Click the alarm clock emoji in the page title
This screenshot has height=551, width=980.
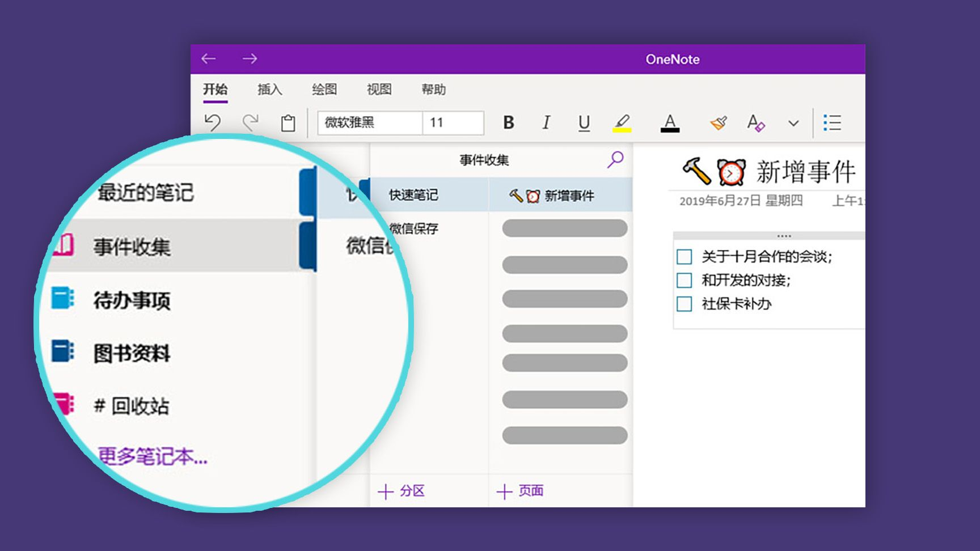point(731,172)
